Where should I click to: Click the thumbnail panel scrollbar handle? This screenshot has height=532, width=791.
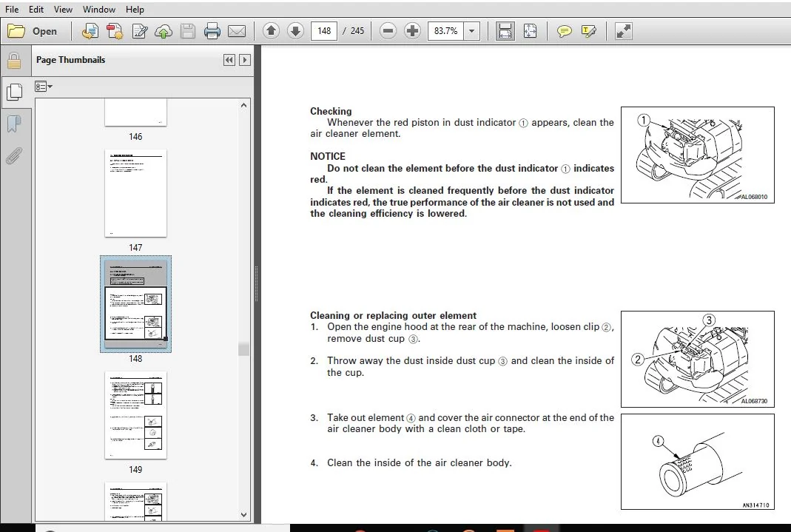[x=243, y=349]
